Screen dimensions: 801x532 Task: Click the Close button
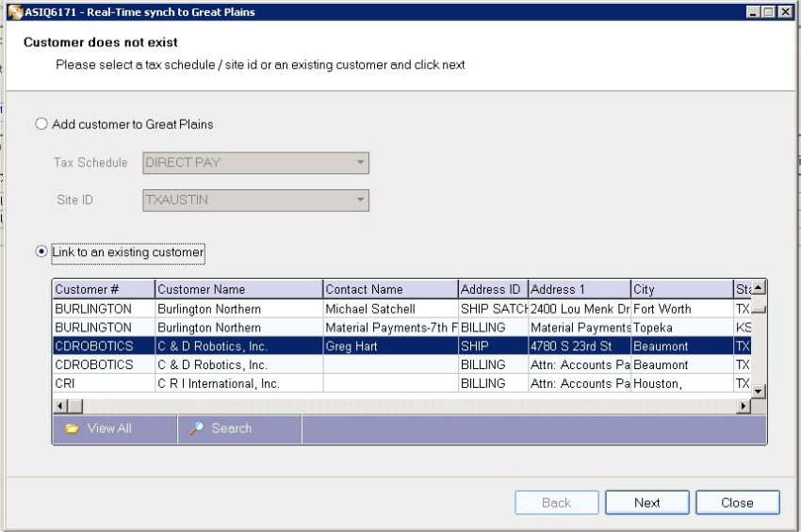click(x=738, y=503)
